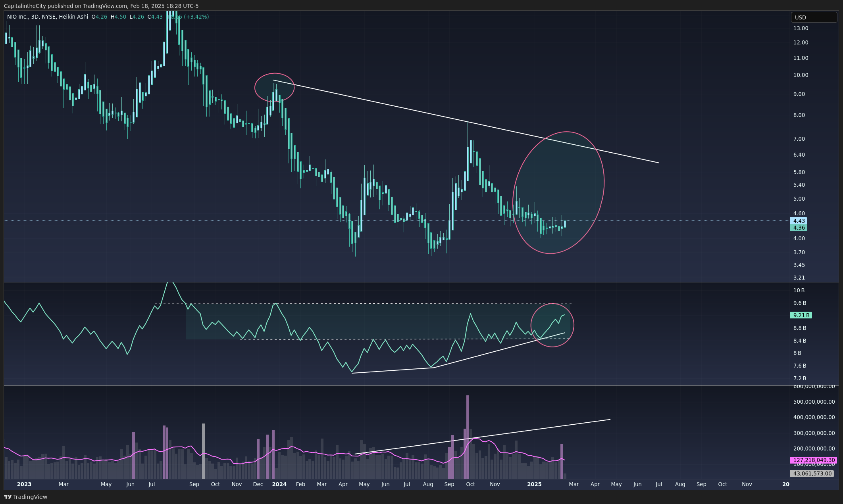This screenshot has height=504, width=843.
Task: Click the 'NIO Inc., 3D, NYSE, Heikin Ashi' legend
Action: click(x=48, y=17)
